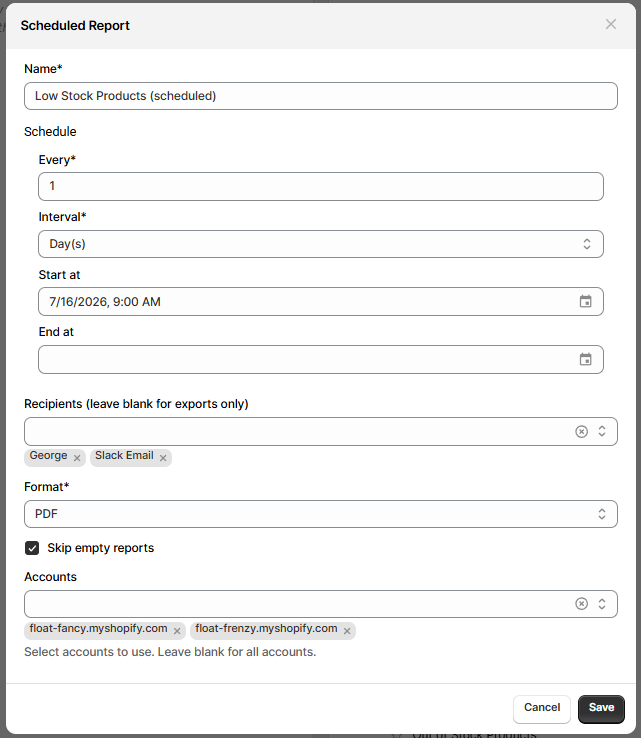
Task: Remove the Slack Email recipient tag
Action: coord(163,457)
